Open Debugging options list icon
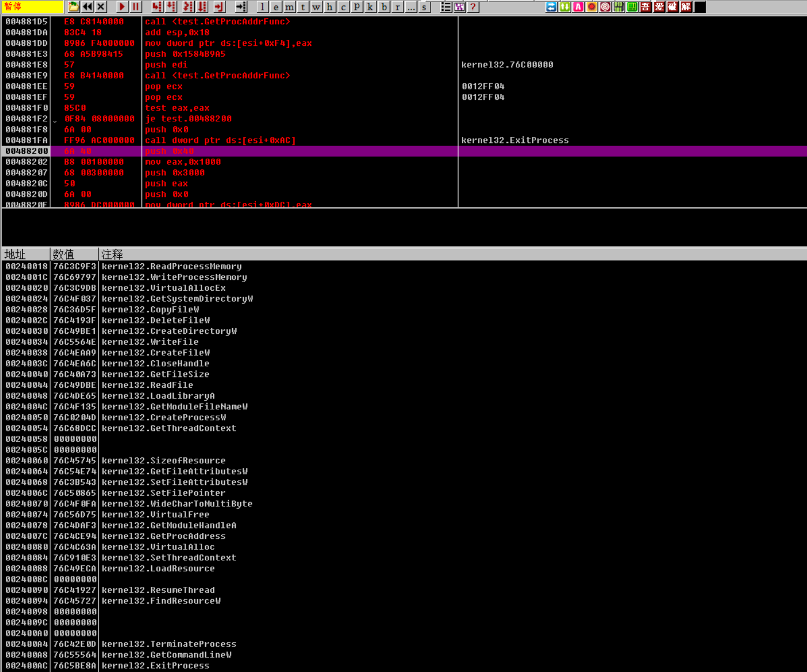The width and height of the screenshot is (807, 672). click(x=446, y=6)
